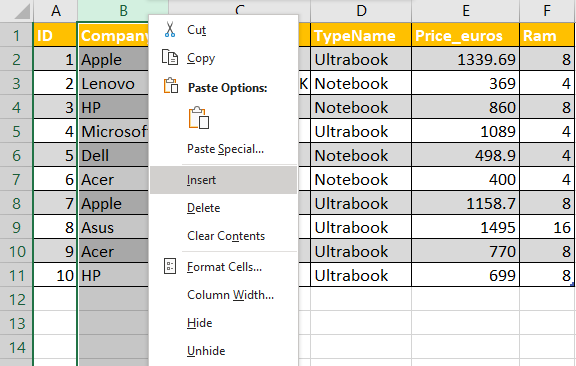Click the HP cell in row 4
Viewport: 576px width, 366px height.
point(114,107)
